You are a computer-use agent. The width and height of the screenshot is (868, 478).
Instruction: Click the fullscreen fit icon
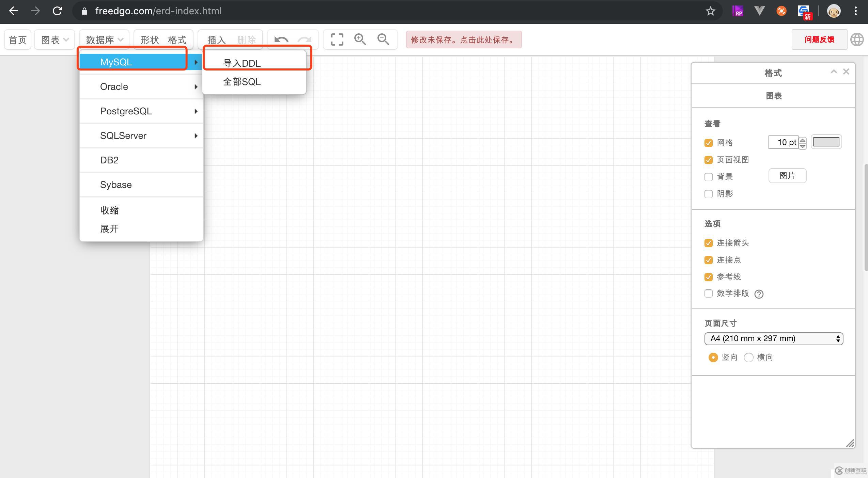pos(337,39)
